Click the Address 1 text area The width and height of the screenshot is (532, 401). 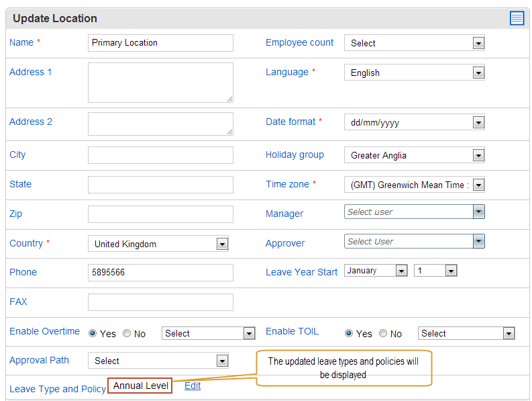(160, 82)
